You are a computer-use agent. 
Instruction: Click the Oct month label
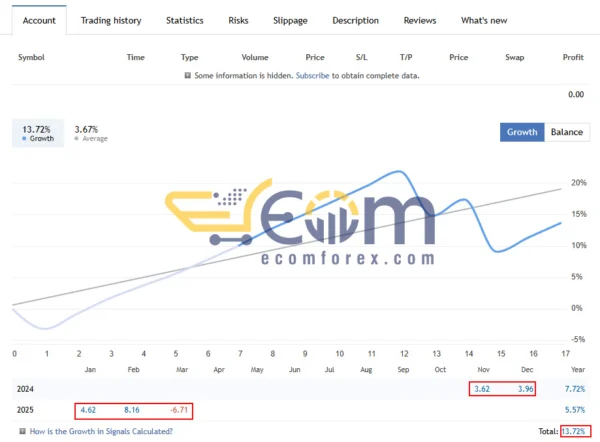[x=440, y=370]
